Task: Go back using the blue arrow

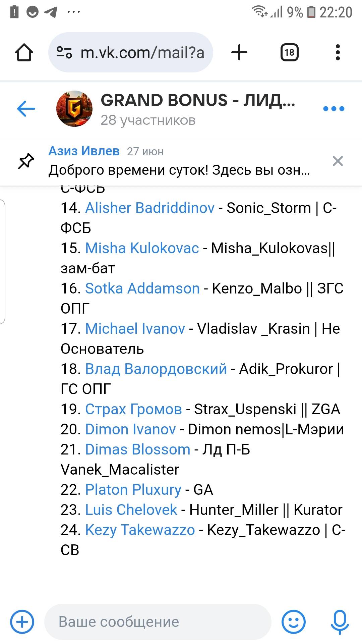Action: pos(26,109)
